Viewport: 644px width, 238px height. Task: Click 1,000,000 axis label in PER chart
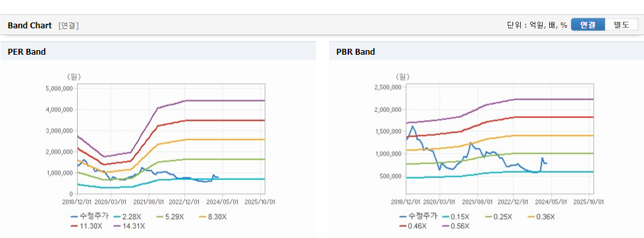click(x=59, y=173)
